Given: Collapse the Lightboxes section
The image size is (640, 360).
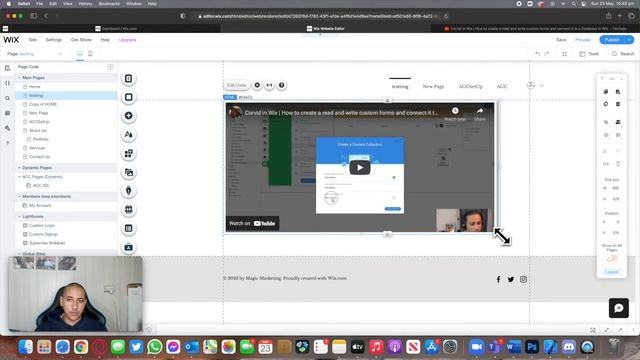Looking at the screenshot, I should point(19,216).
